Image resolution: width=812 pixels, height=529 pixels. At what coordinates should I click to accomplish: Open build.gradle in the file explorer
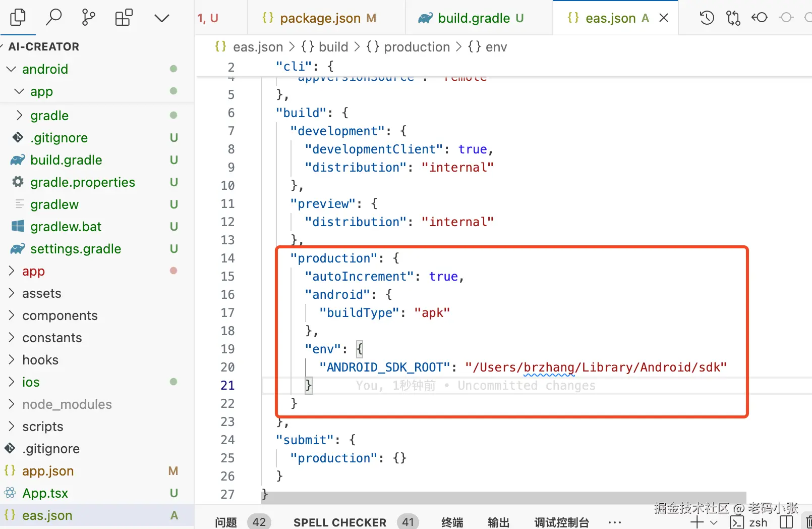coord(97,160)
